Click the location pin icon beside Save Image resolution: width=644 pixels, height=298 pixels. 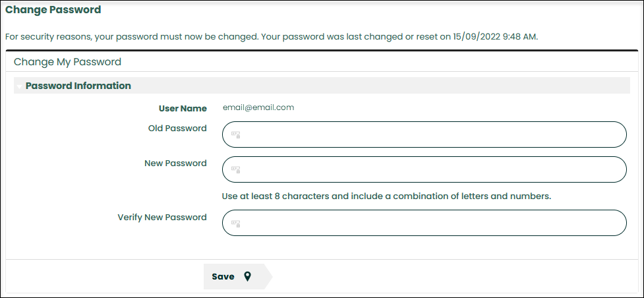coord(247,276)
